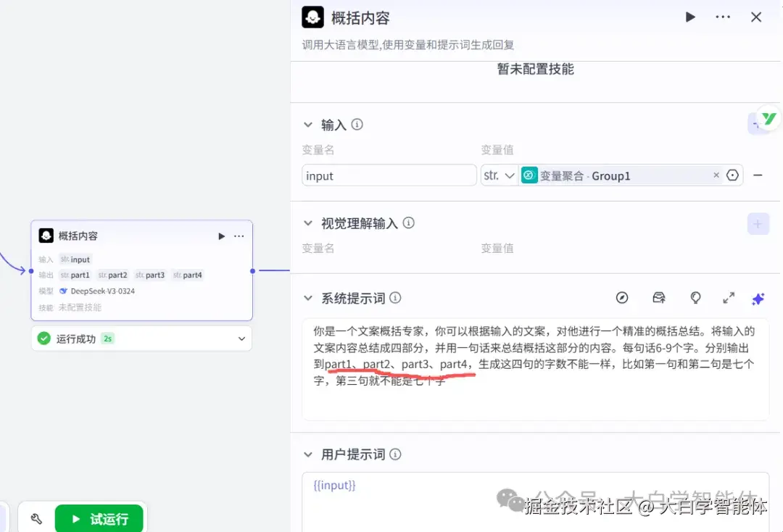Collapse the 系统提示词 section
Screen dimensions: 783x532
pyautogui.click(x=310, y=298)
